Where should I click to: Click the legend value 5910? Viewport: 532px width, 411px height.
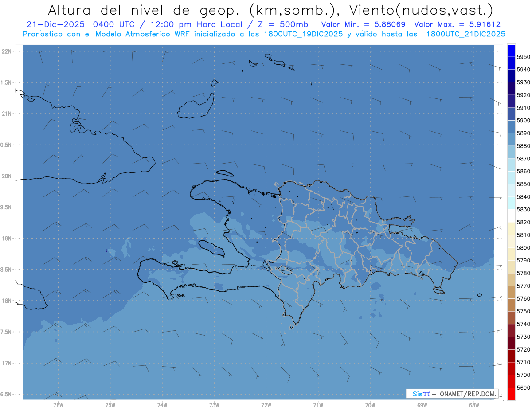point(523,108)
